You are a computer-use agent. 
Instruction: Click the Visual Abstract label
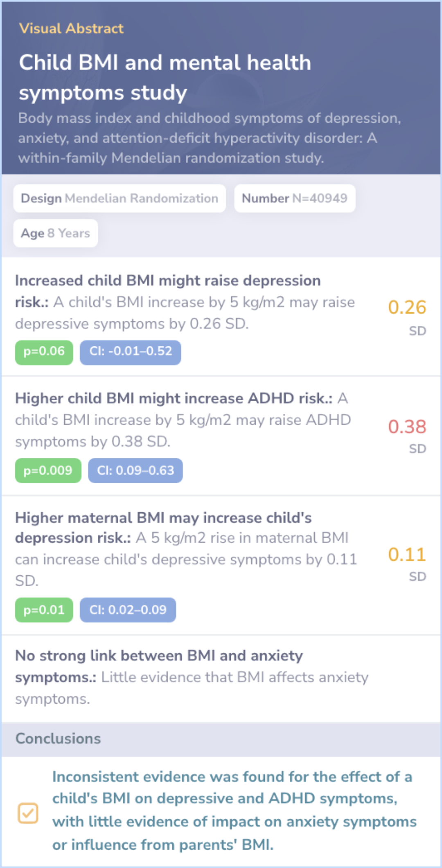[71, 28]
